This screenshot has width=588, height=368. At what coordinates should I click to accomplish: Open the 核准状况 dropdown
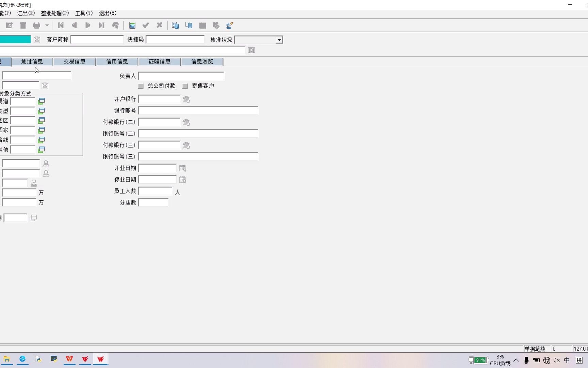[279, 40]
